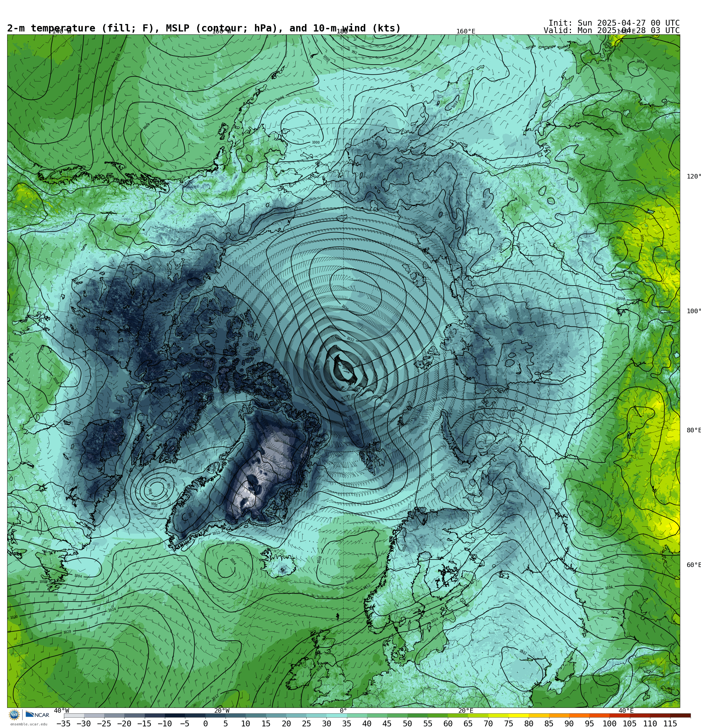The image size is (701, 728).
Task: Click the '-35' colorbar tick label
Action: 63,723
